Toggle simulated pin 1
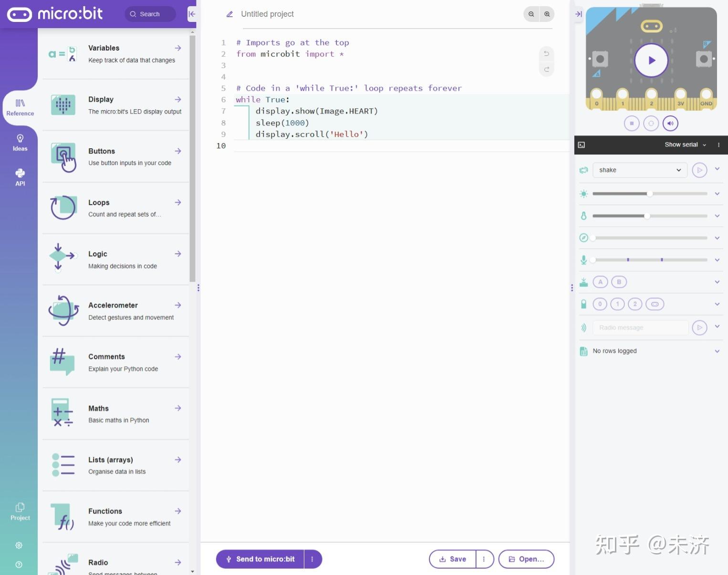Image resolution: width=728 pixels, height=575 pixels. (x=618, y=304)
